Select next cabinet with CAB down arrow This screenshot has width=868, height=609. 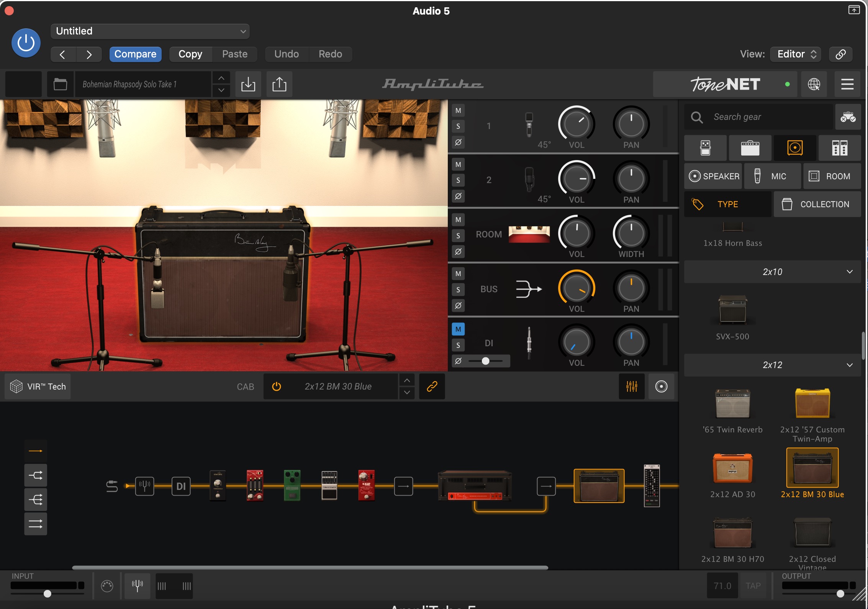407,393
